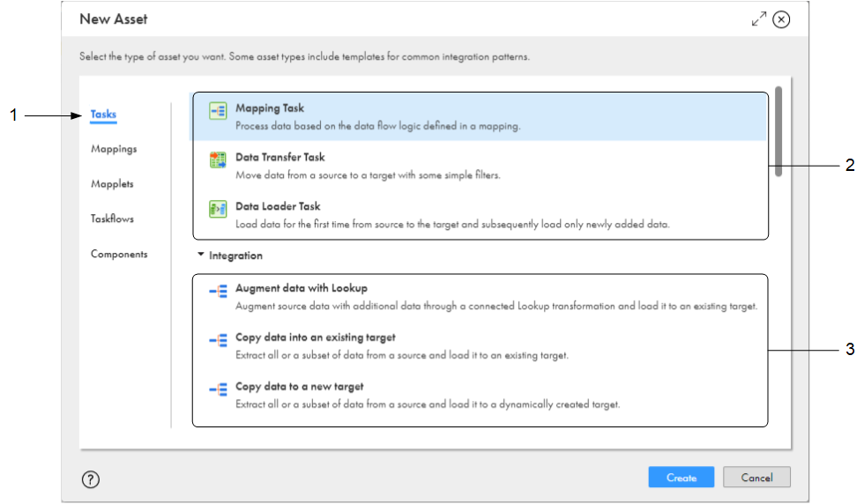The height and width of the screenshot is (504, 864).
Task: Select the Data Transfer Task title
Action: [x=280, y=157]
